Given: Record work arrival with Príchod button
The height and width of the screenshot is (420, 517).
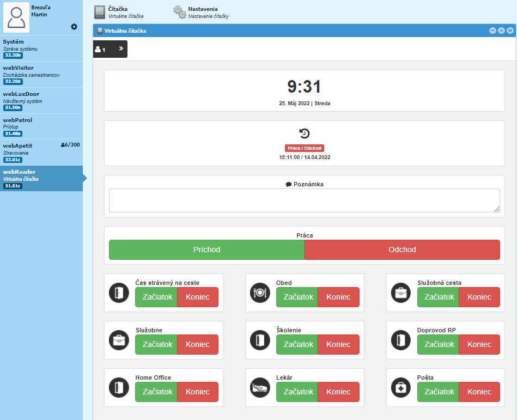Looking at the screenshot, I should pyautogui.click(x=206, y=249).
